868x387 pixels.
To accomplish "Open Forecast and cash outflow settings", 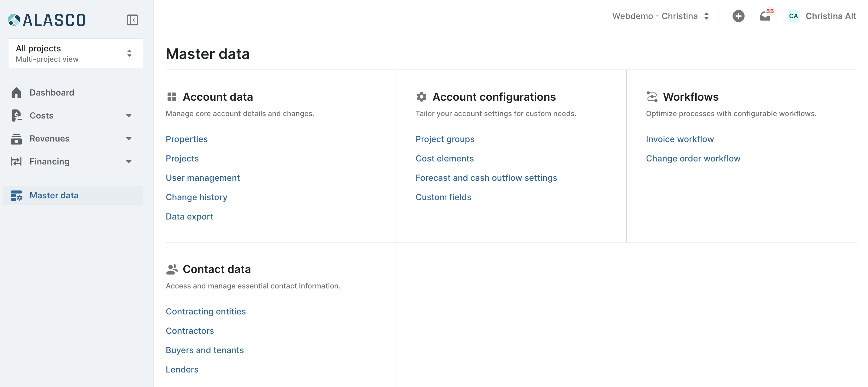I will point(486,178).
